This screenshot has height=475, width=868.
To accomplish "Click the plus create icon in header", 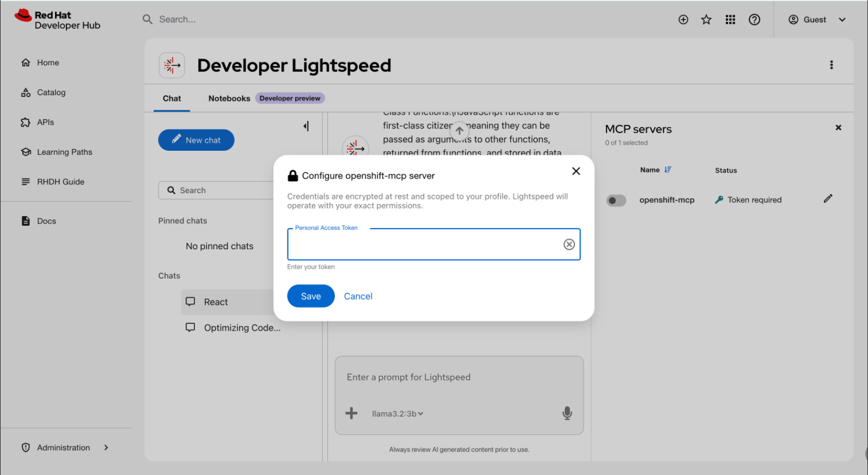I will (683, 20).
